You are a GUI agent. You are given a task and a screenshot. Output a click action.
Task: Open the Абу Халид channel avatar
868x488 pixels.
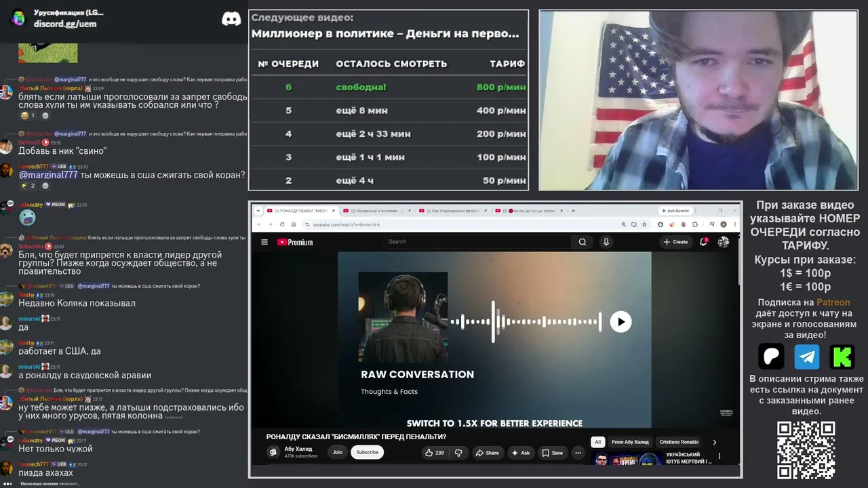click(273, 452)
